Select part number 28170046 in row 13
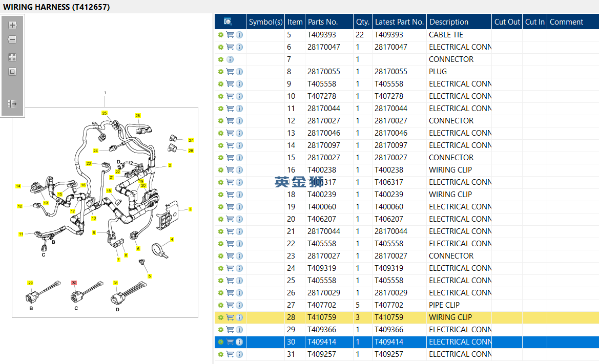 pos(324,133)
